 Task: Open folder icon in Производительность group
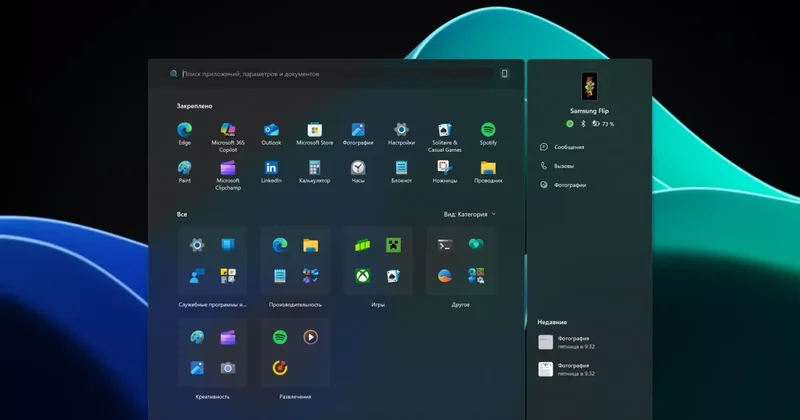(310, 245)
